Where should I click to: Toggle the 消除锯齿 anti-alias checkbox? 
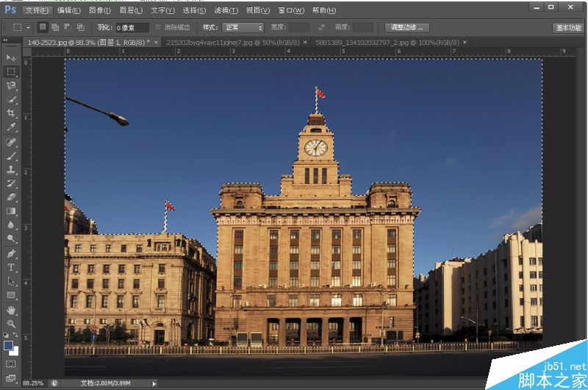158,27
